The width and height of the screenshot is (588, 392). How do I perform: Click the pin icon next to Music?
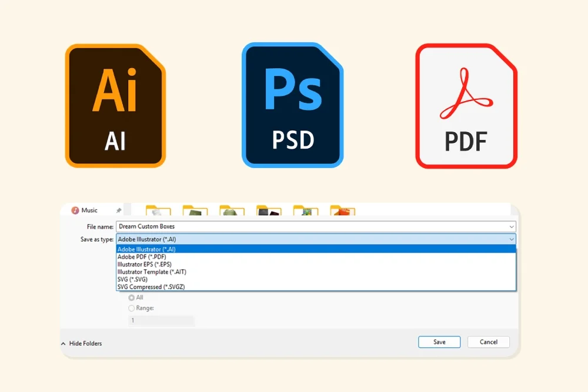(119, 209)
